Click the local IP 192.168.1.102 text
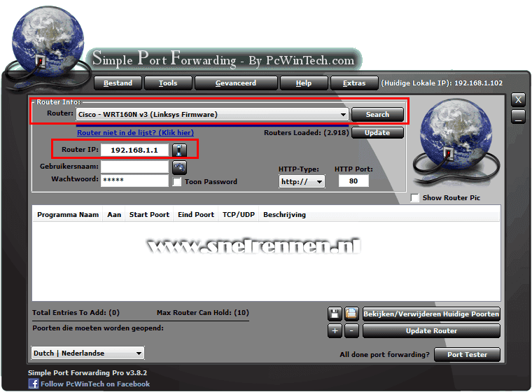 (x=478, y=83)
